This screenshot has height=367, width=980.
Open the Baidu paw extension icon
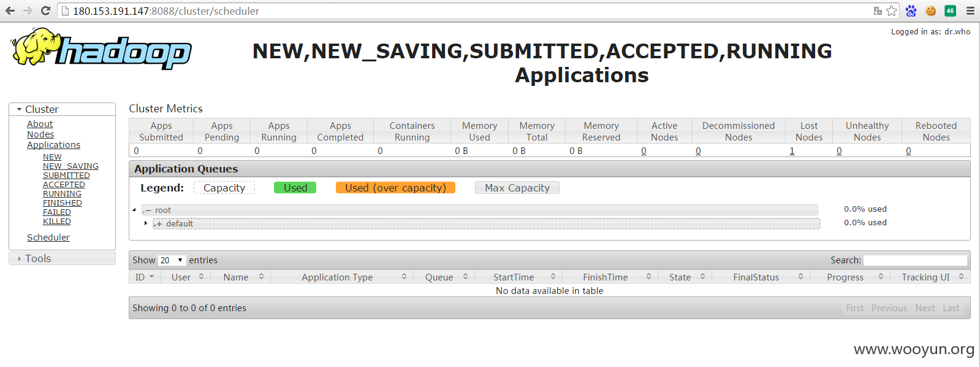click(x=911, y=10)
